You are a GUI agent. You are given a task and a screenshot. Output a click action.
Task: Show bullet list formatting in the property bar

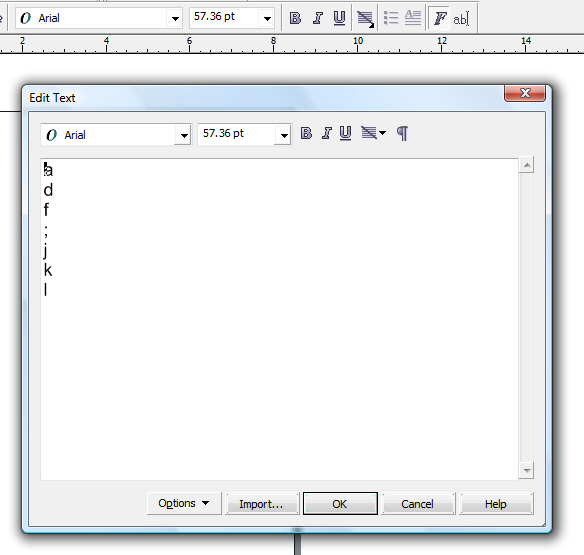tap(391, 18)
